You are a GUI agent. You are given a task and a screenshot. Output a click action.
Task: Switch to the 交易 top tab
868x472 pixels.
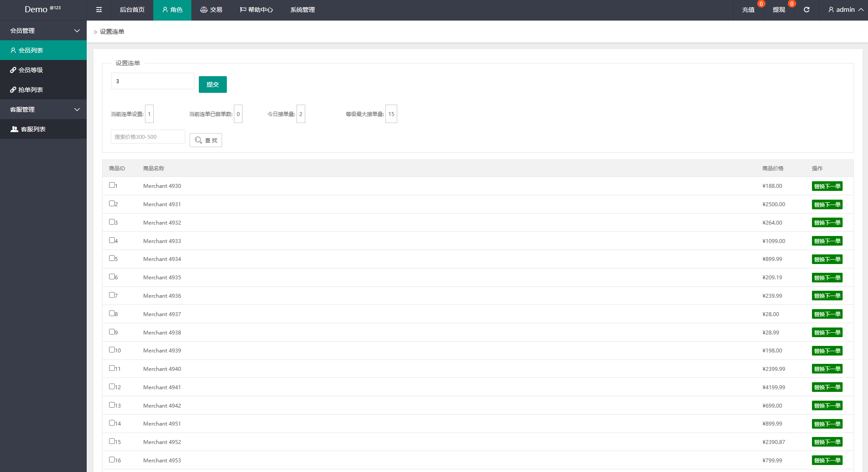click(211, 10)
